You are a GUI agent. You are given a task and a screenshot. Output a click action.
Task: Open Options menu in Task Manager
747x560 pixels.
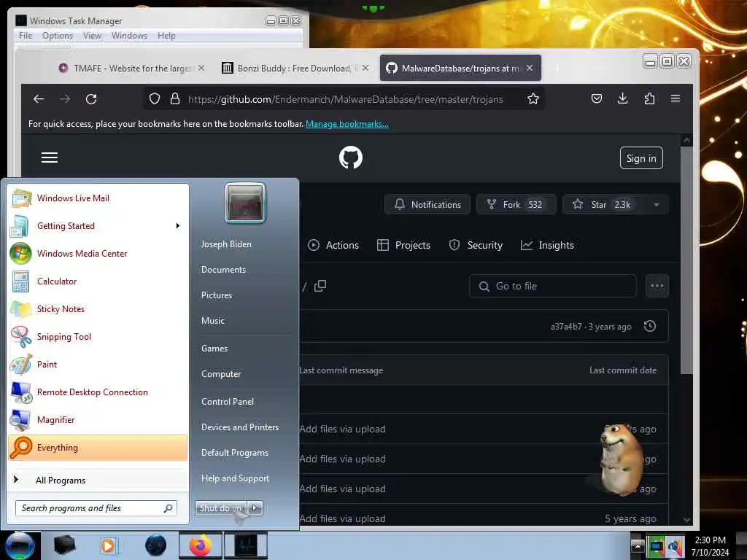tap(58, 36)
